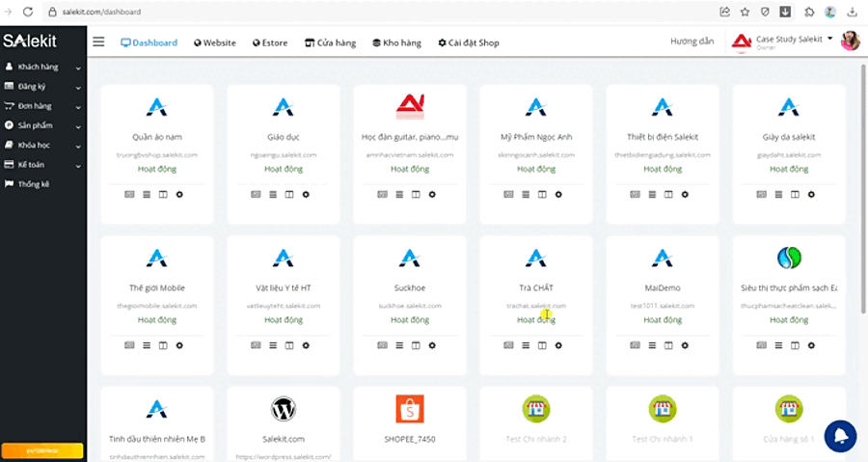Click the columns icon on Suckhoe card

coord(416,345)
